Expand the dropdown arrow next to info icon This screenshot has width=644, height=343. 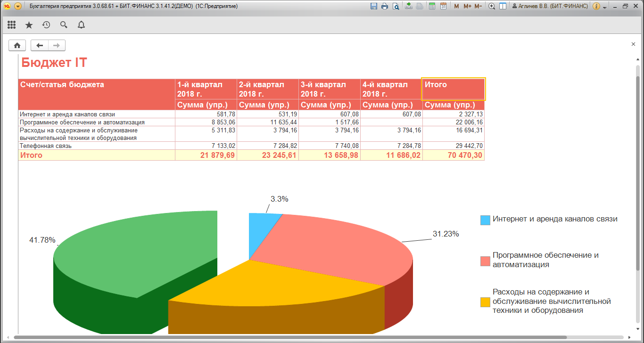click(x=604, y=7)
